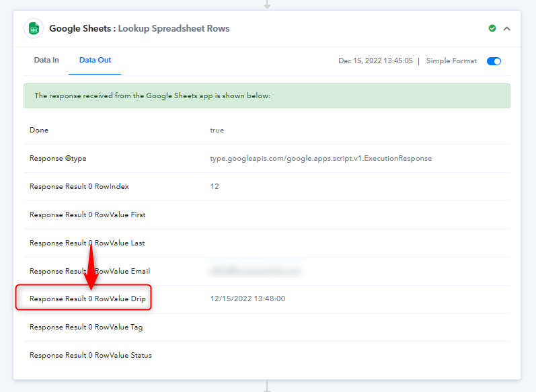Click the Drip value 12/15/2022 13:48:00
The height and width of the screenshot is (392, 536).
(247, 299)
